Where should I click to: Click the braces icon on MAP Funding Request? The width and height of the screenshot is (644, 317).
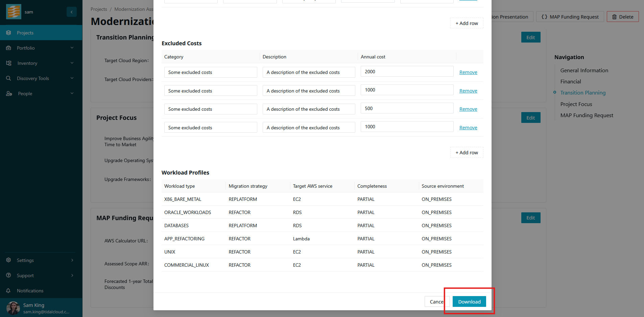click(x=544, y=17)
